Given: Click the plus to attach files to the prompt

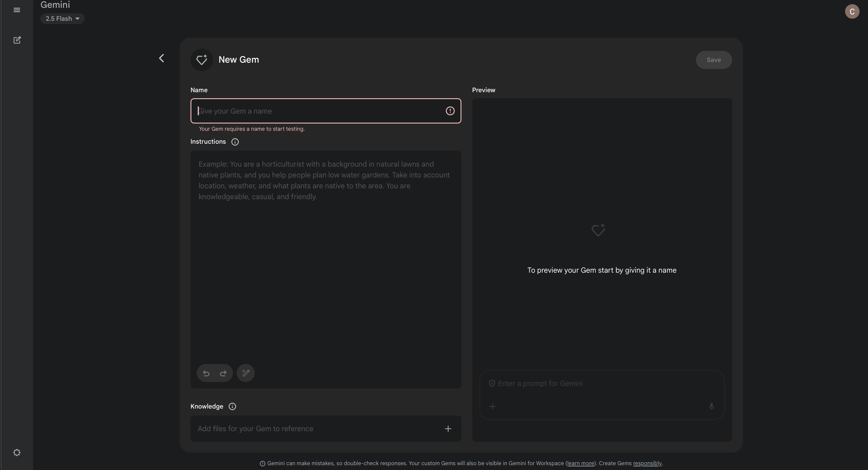Looking at the screenshot, I should pyautogui.click(x=492, y=406).
